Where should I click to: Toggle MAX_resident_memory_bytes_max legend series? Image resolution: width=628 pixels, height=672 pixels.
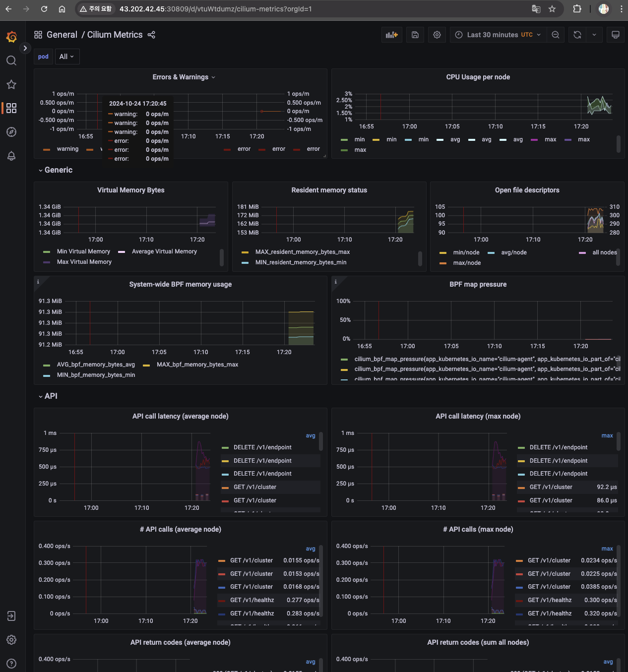[303, 252]
